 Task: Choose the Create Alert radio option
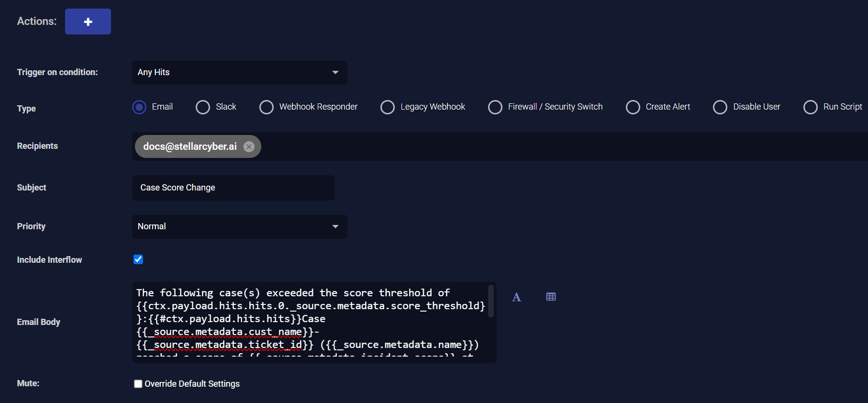tap(633, 107)
